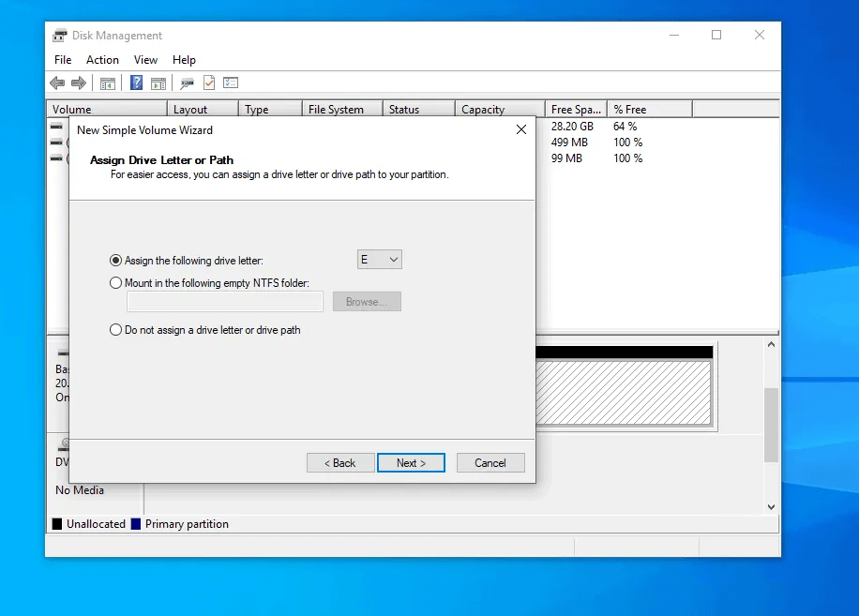Select 'Assign the following drive letter' option
The width and height of the screenshot is (859, 616).
pos(115,260)
